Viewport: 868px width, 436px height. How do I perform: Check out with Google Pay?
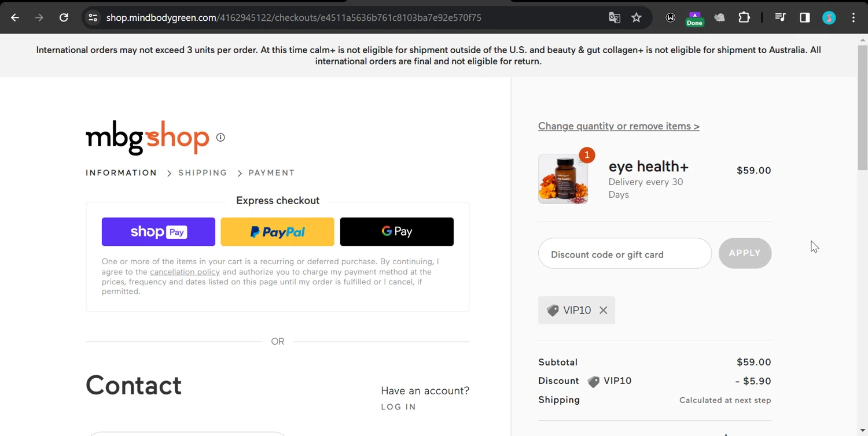(x=397, y=232)
